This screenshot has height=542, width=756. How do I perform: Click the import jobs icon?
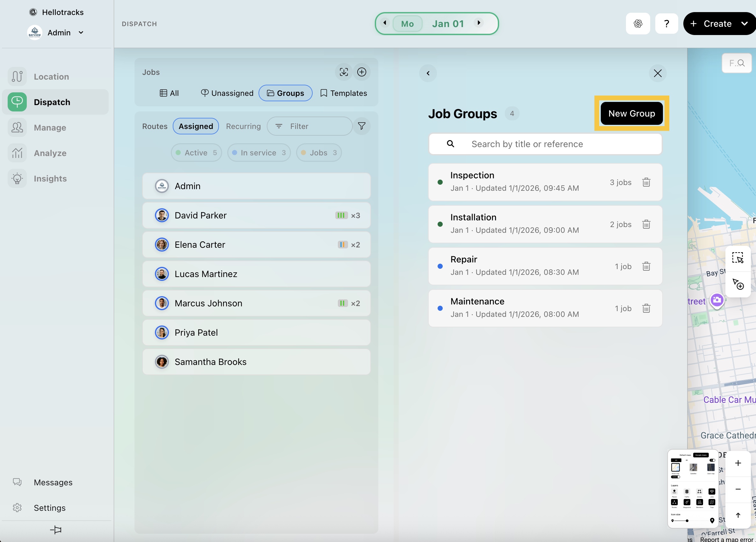pyautogui.click(x=344, y=72)
